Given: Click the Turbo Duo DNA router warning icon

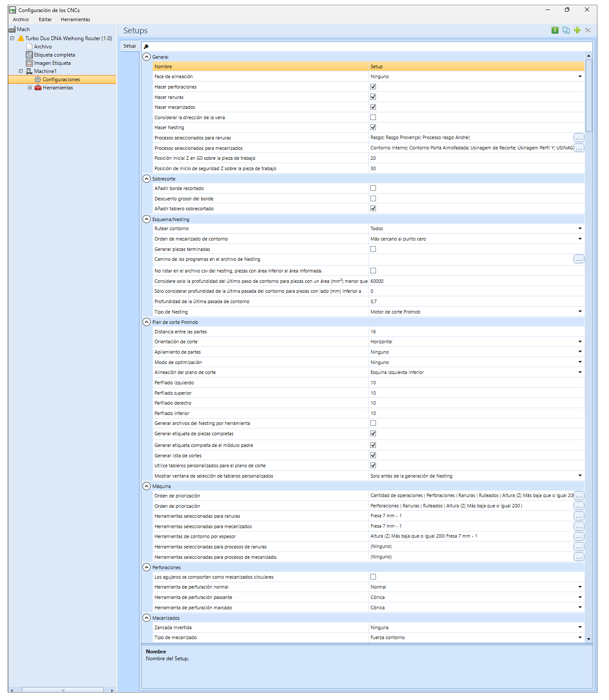Looking at the screenshot, I should (x=21, y=38).
